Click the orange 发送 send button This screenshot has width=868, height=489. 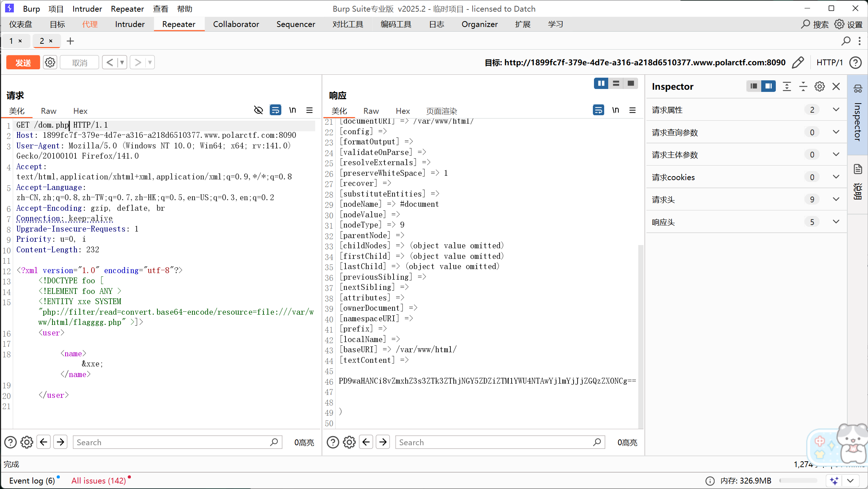[x=23, y=63]
